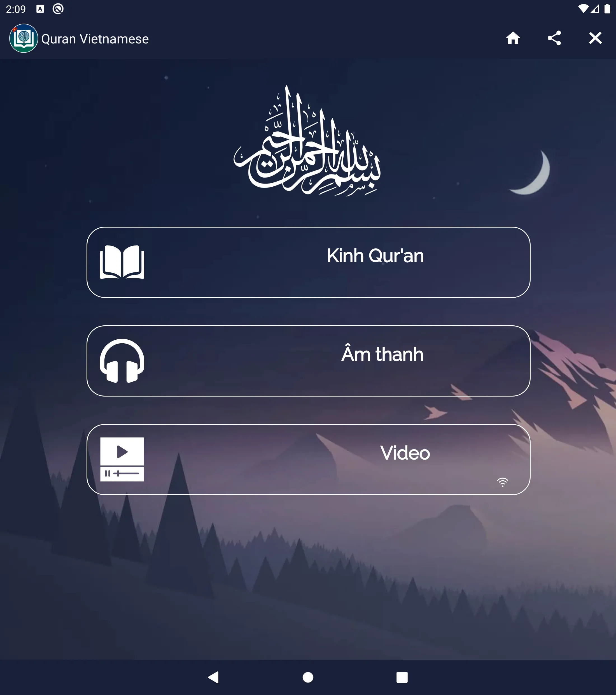This screenshot has width=616, height=695.
Task: Click the Quran Vietnamese app icon
Action: [24, 38]
